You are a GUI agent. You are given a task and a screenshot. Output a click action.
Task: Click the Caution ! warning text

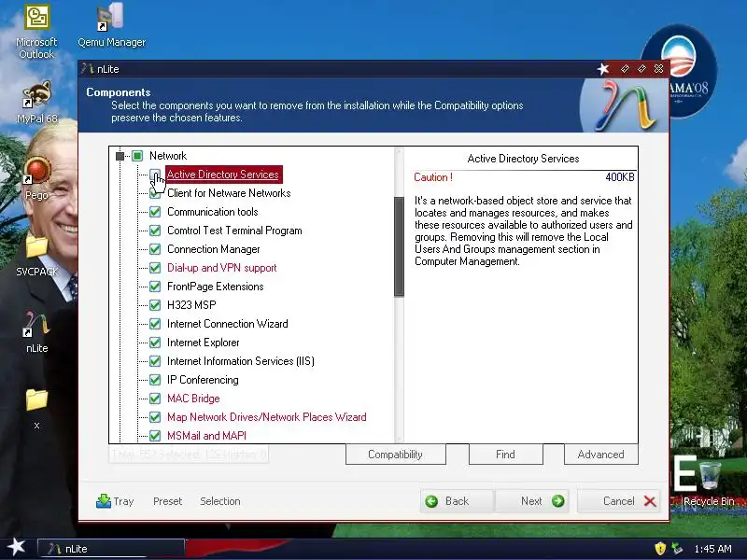click(433, 177)
